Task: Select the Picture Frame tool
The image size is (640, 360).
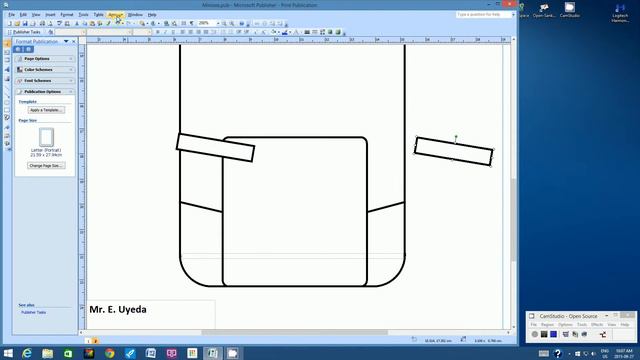Action: tap(7, 78)
